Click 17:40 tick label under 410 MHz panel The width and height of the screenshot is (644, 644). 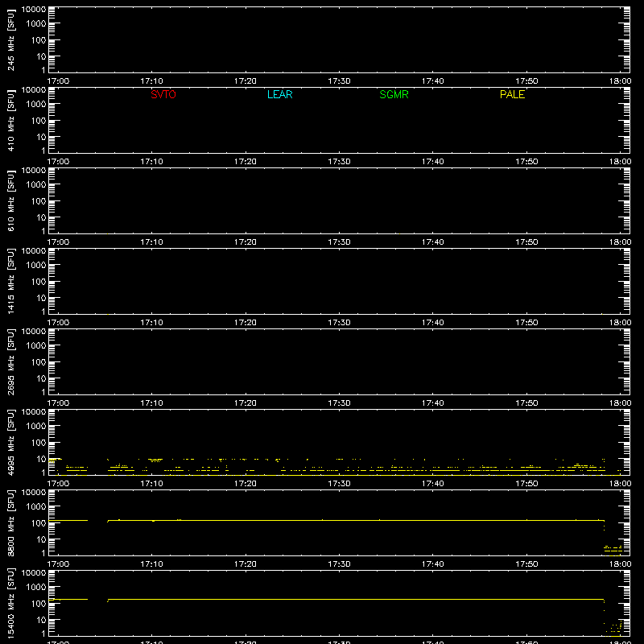[x=432, y=162]
